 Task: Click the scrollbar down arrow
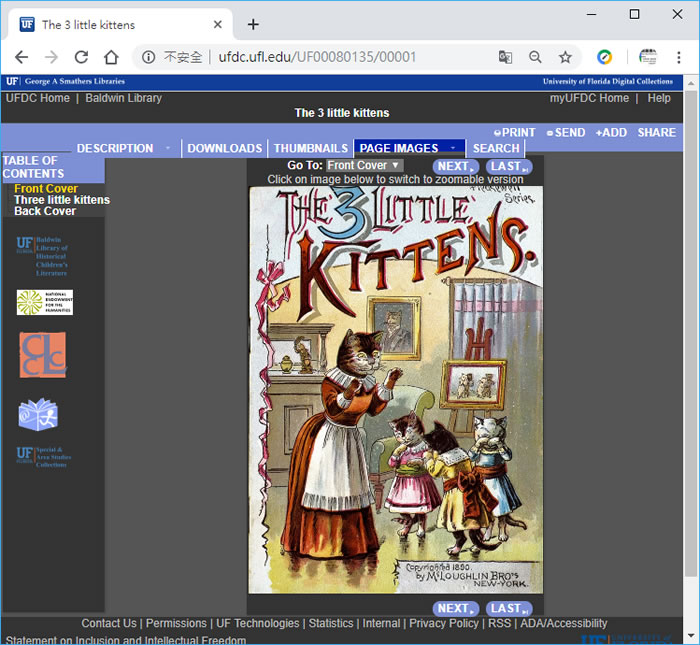point(691,635)
